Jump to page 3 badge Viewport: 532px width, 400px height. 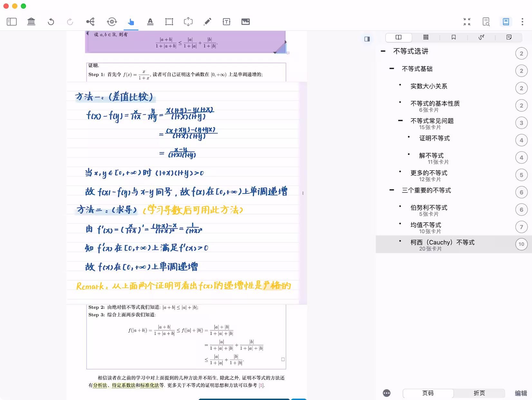[x=521, y=123]
